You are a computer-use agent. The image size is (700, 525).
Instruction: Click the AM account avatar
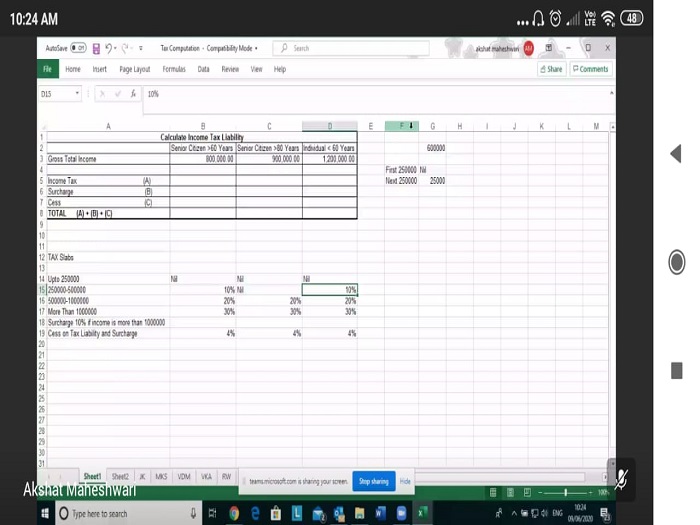point(529,48)
